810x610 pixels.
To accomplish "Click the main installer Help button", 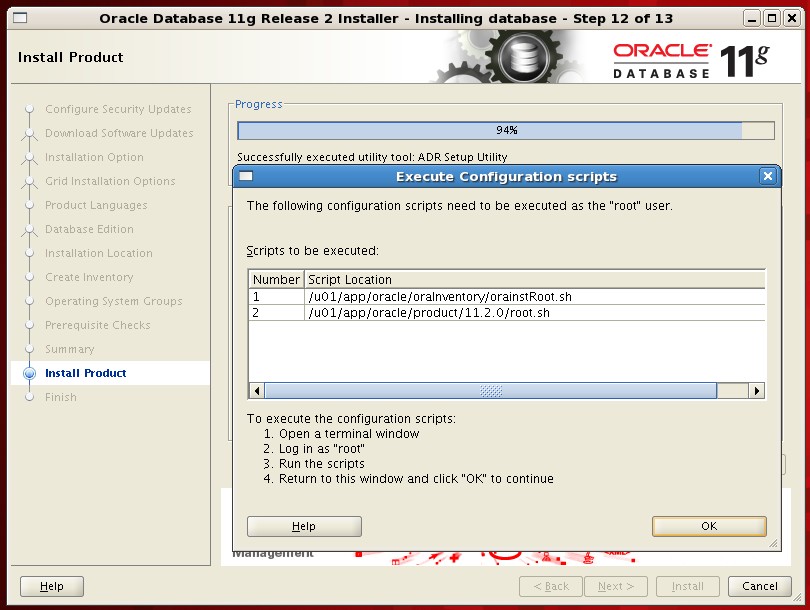I will pyautogui.click(x=52, y=586).
